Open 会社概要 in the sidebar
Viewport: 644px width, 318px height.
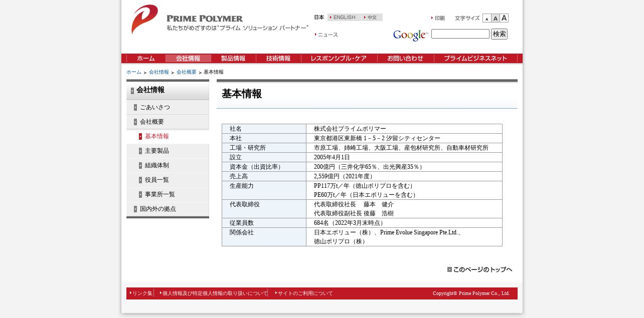click(168, 122)
